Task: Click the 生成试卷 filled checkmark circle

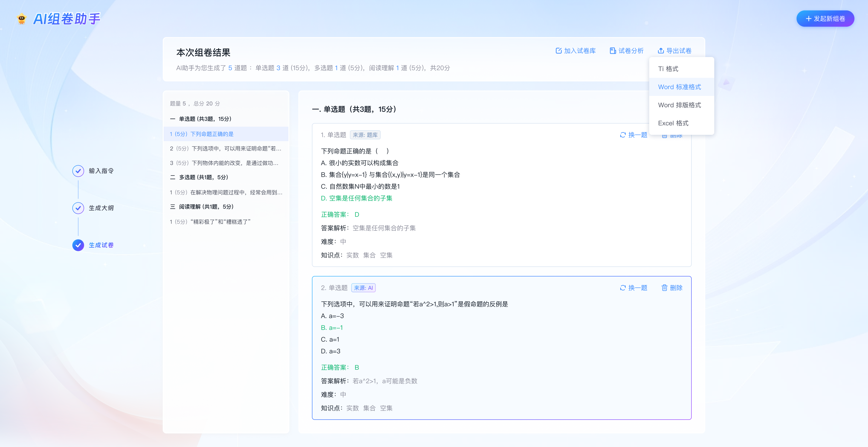Action: 78,245
